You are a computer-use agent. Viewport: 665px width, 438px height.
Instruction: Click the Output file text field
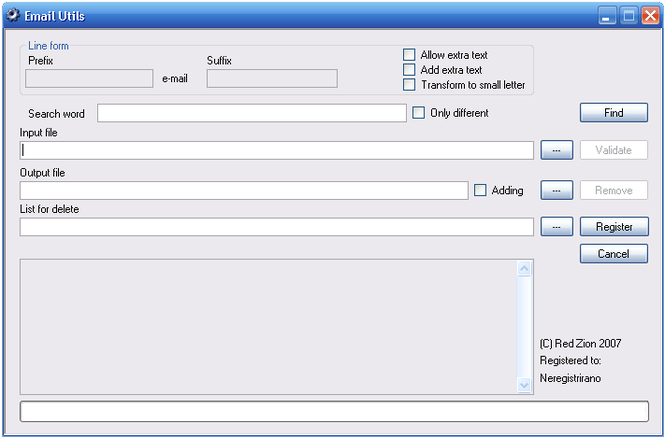[x=244, y=190]
